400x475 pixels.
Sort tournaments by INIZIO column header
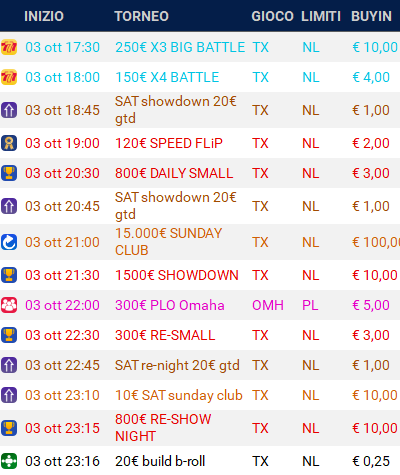pyautogui.click(x=44, y=16)
